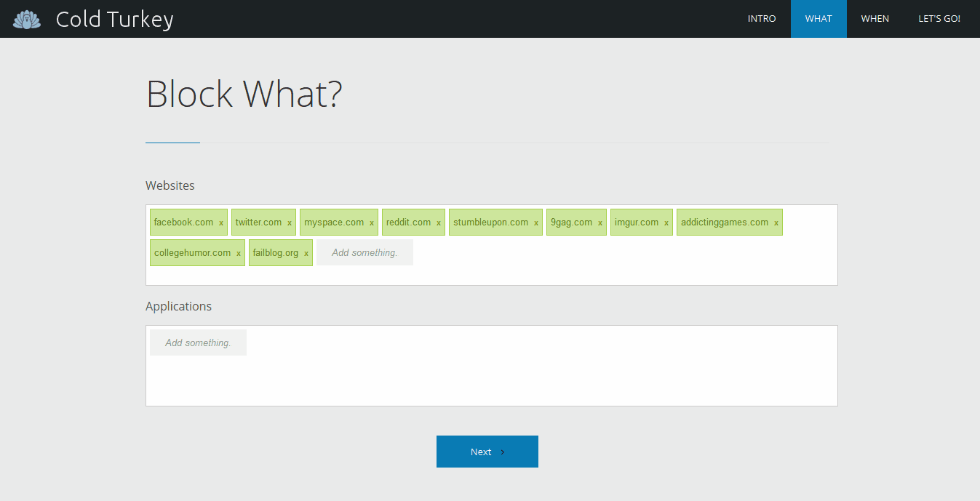Remove reddit.com from the block list
This screenshot has height=501, width=980.
[x=439, y=223]
